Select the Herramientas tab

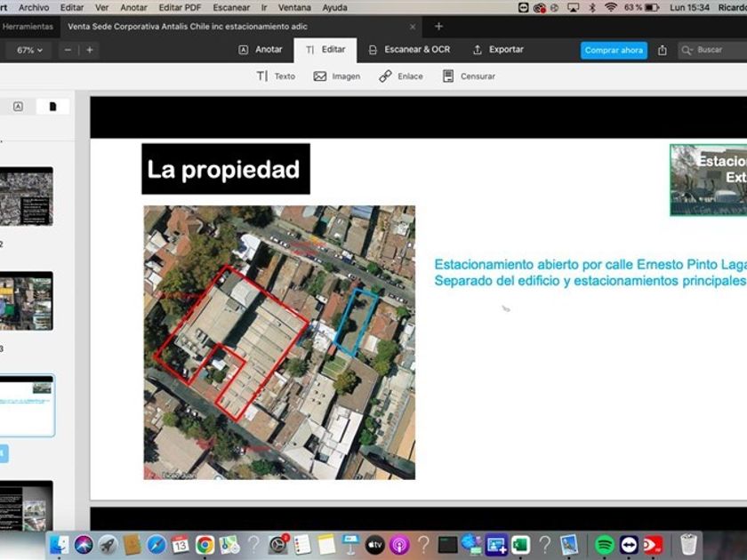[x=28, y=27]
